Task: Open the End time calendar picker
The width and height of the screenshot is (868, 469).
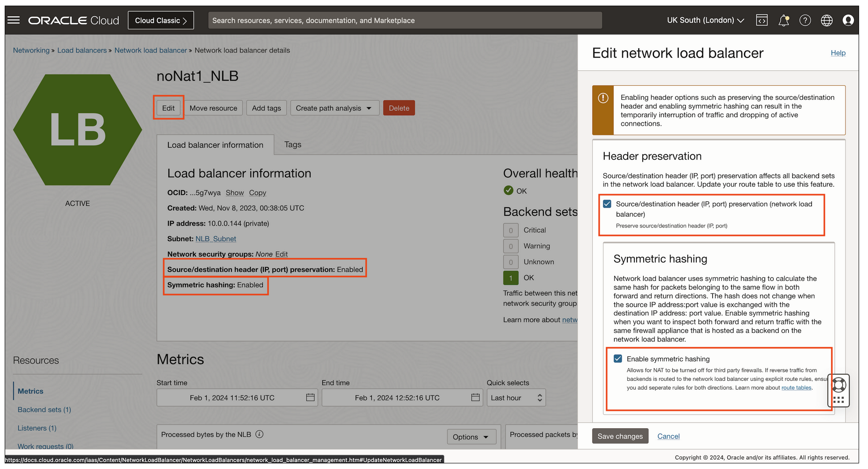Action: 475,397
